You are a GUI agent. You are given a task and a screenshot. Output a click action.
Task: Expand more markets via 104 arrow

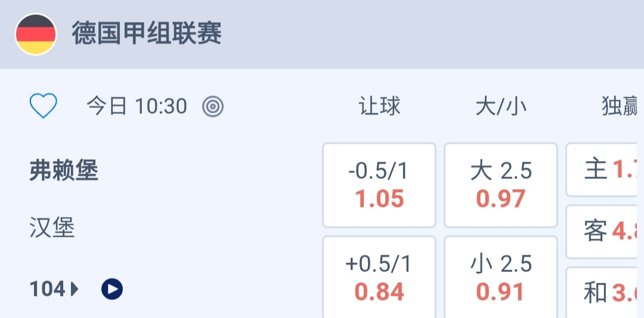tap(75, 289)
